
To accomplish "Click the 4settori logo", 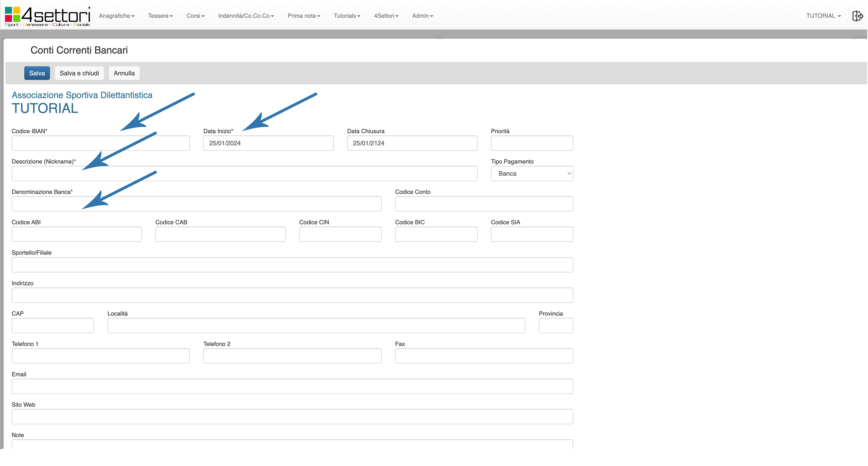I will click(48, 16).
